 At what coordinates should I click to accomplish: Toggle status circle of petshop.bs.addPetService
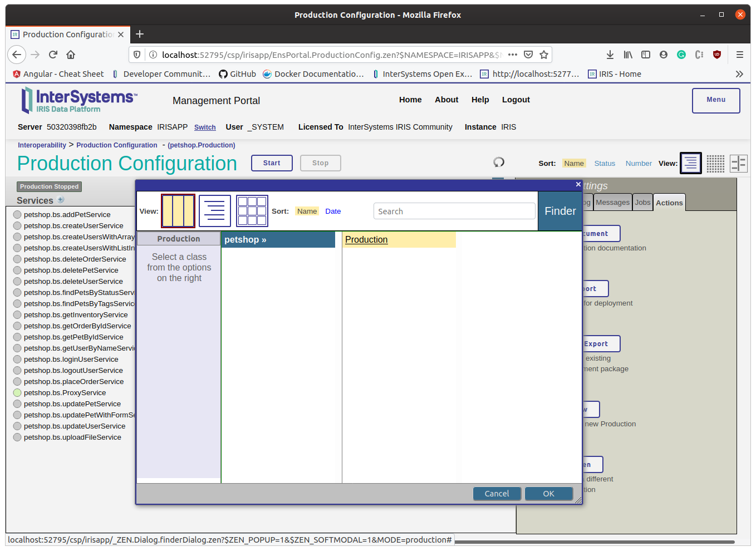(x=17, y=214)
